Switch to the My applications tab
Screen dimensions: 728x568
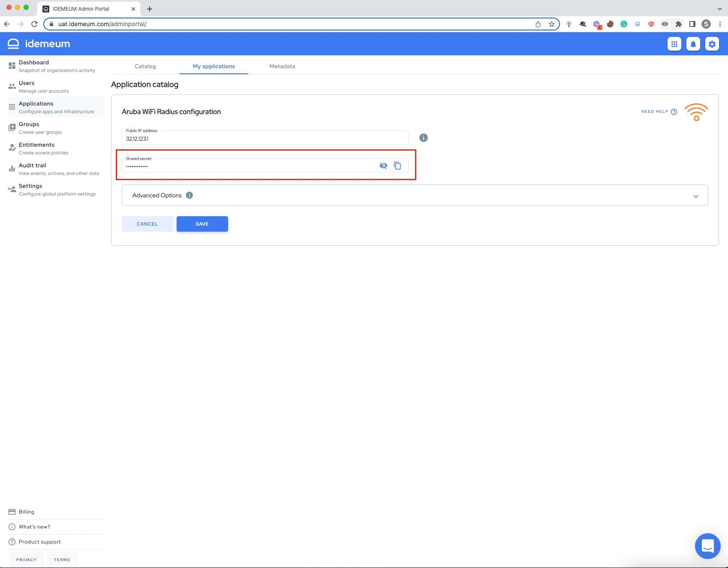[x=214, y=66]
